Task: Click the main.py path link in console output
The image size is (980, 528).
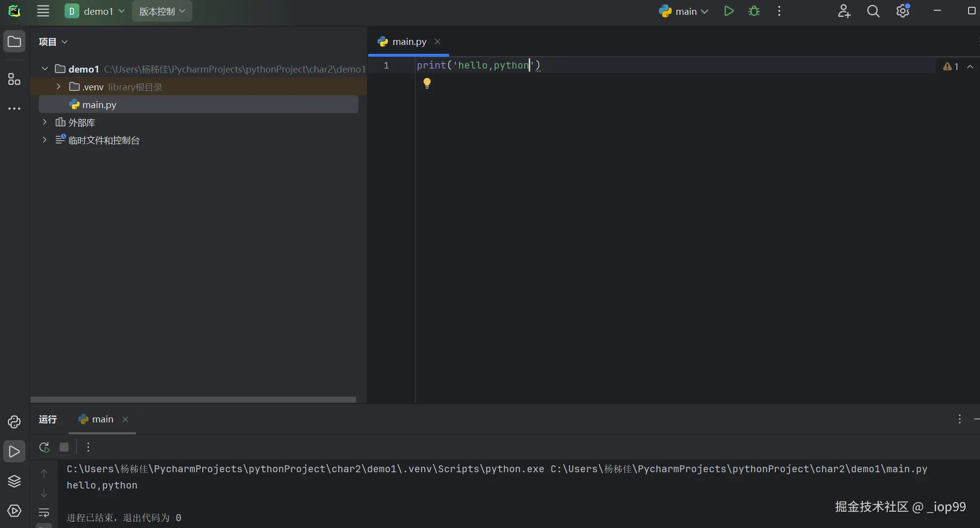Action: point(739,469)
